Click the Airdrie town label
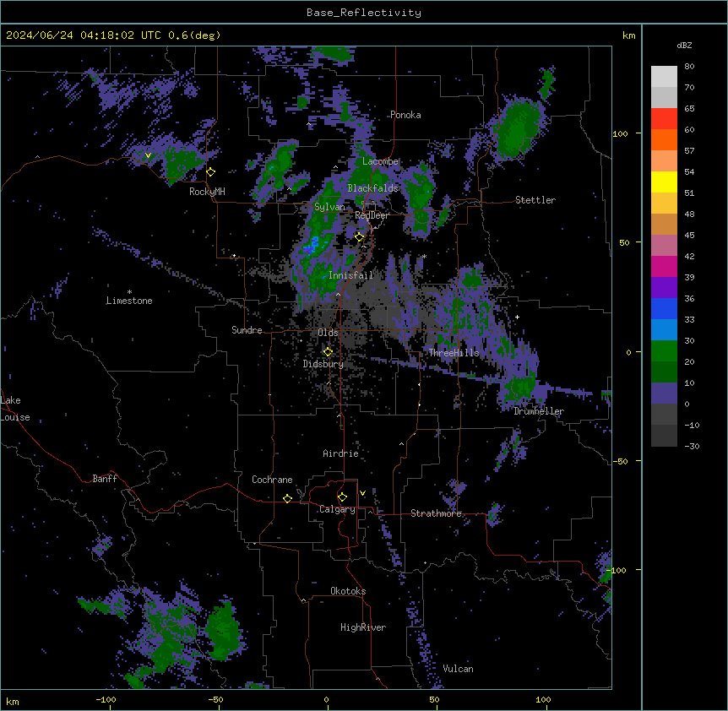 (341, 453)
